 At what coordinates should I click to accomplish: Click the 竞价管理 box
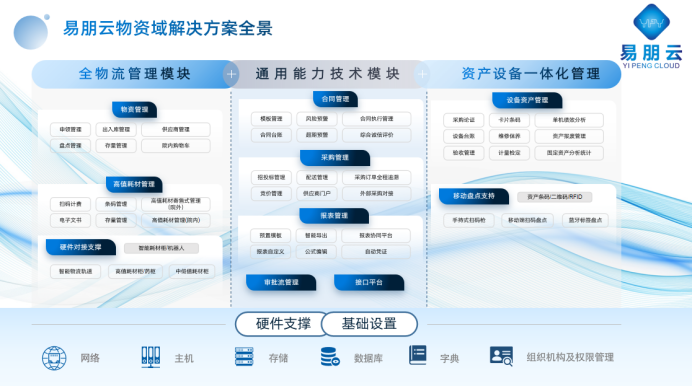pos(271,194)
